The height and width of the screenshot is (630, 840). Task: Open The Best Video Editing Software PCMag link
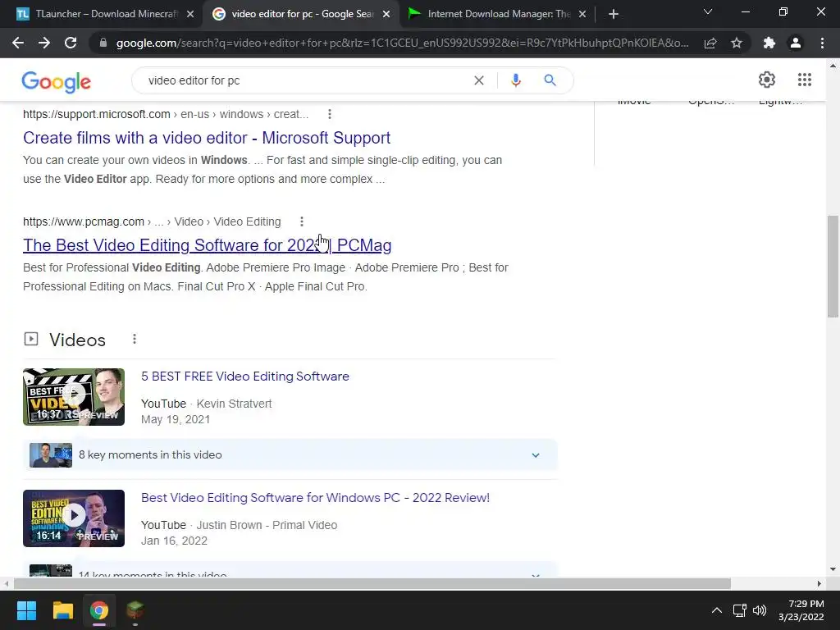pyautogui.click(x=208, y=245)
